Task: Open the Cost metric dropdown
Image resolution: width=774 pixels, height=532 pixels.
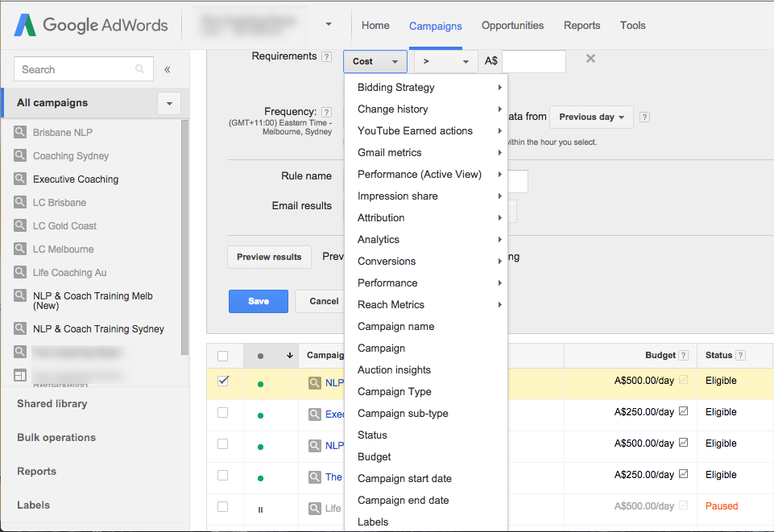Action: click(375, 62)
